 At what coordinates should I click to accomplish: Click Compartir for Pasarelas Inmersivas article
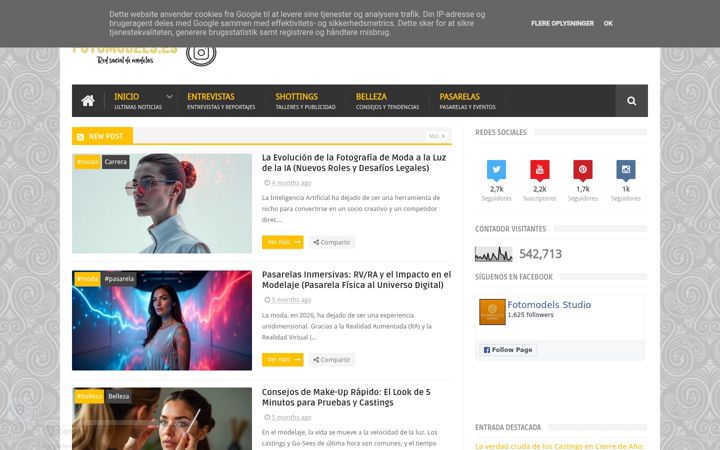coord(332,360)
